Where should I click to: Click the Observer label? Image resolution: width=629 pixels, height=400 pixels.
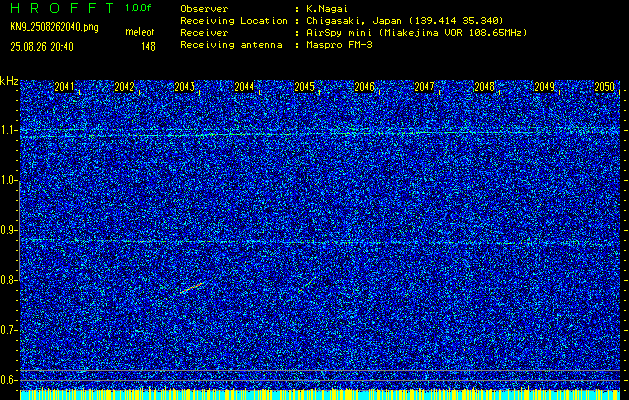point(204,9)
